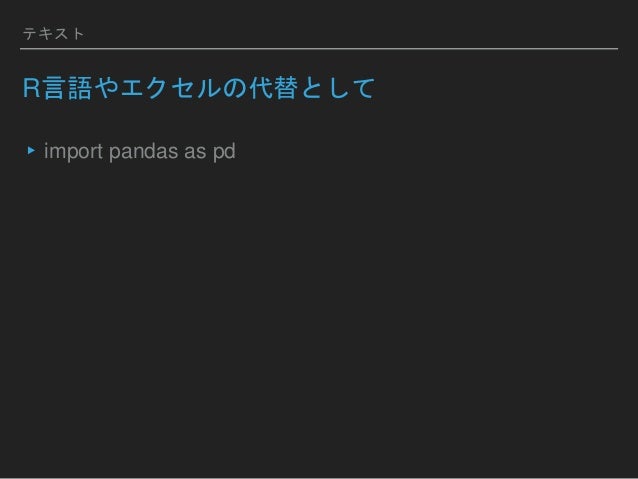The width and height of the screenshot is (638, 479).
Task: Click the の character in the title
Action: (x=235, y=88)
